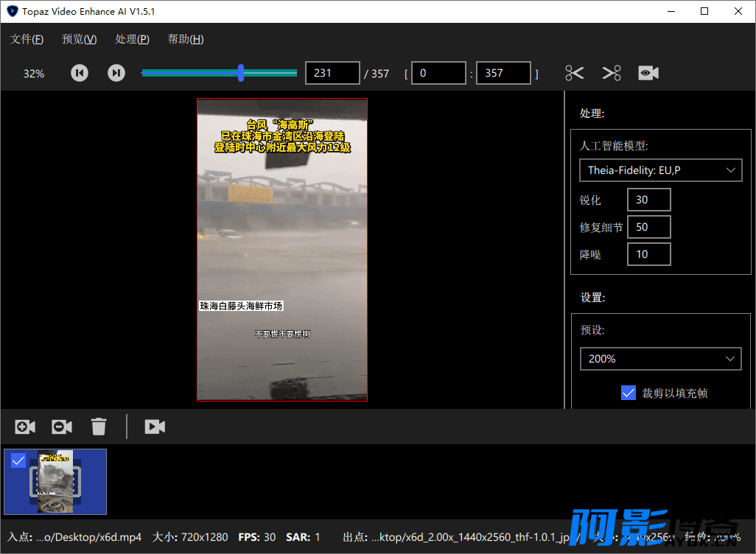
Task: Start processing with the camera play icon
Action: coord(155,427)
